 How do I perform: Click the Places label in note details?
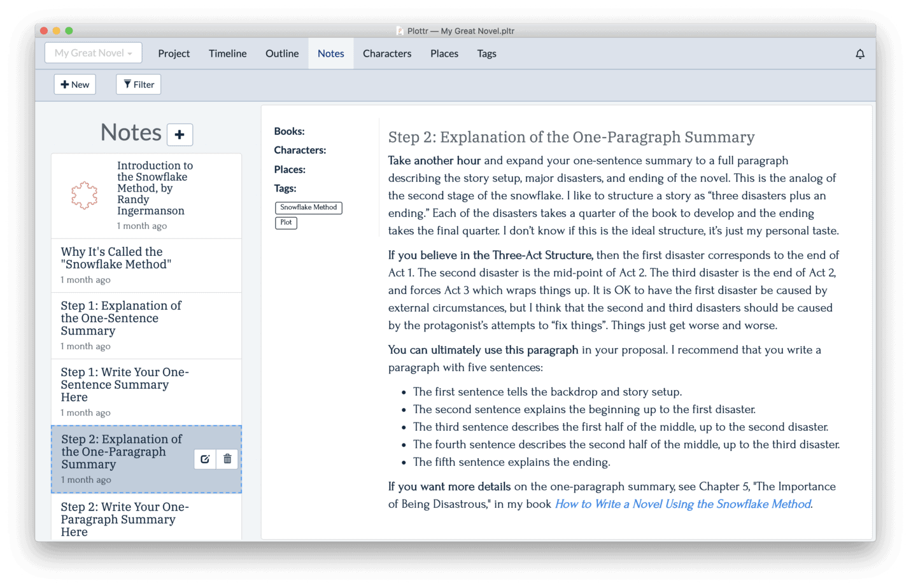pos(290,169)
